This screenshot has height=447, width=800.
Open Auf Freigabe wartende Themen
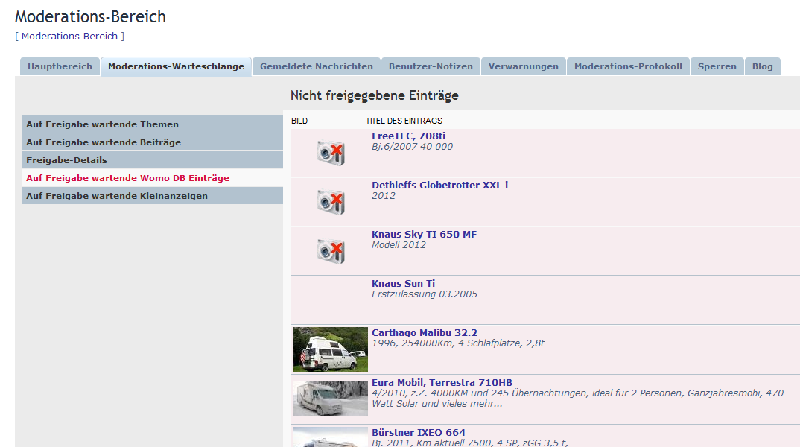(x=152, y=124)
